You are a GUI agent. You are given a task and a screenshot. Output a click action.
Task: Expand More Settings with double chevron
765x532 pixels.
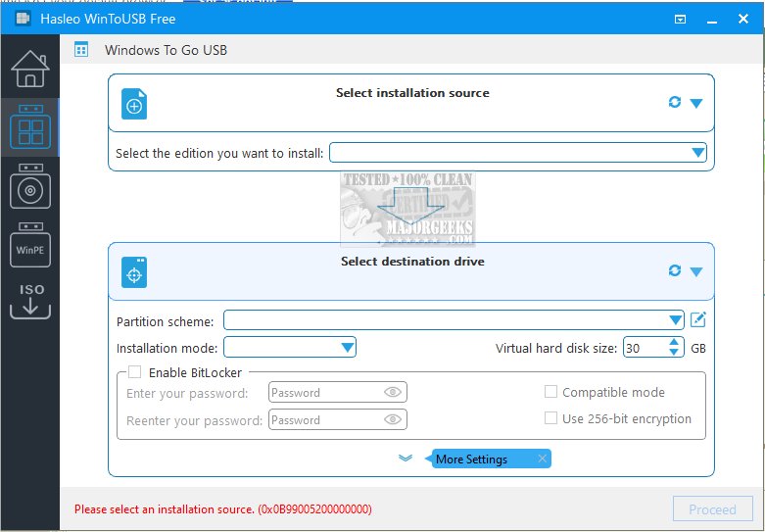(406, 459)
